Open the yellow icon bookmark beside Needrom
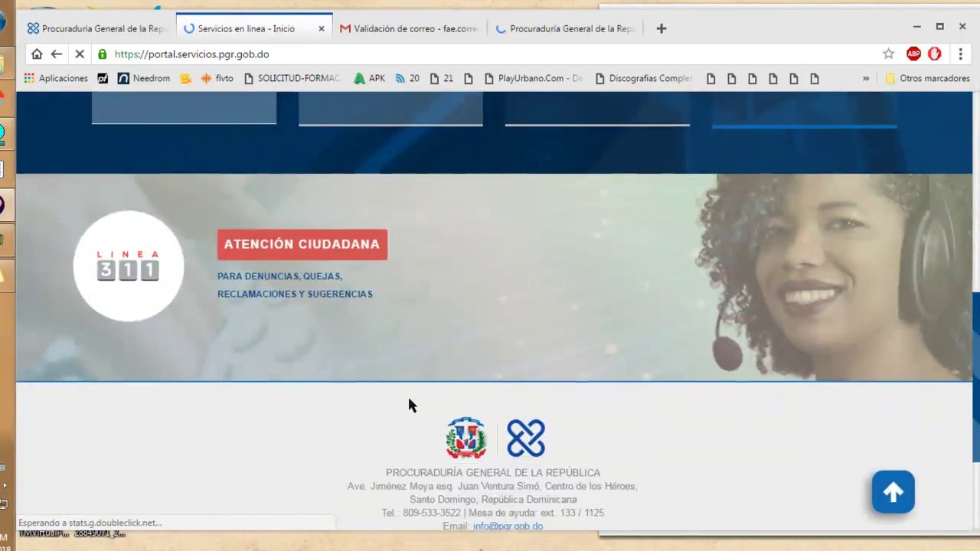Viewport: 980px width, 551px height. tap(185, 78)
